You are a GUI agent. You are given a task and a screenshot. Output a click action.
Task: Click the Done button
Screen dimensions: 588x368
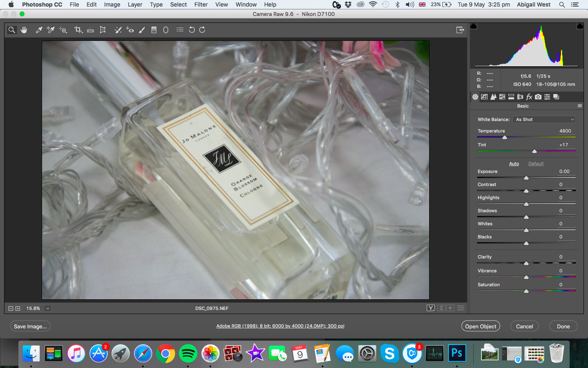[563, 326]
